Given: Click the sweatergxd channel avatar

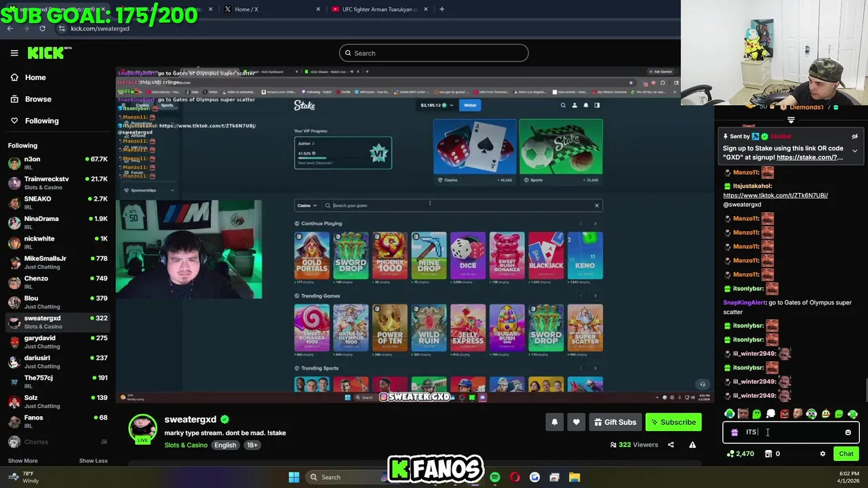Looking at the screenshot, I should point(142,428).
